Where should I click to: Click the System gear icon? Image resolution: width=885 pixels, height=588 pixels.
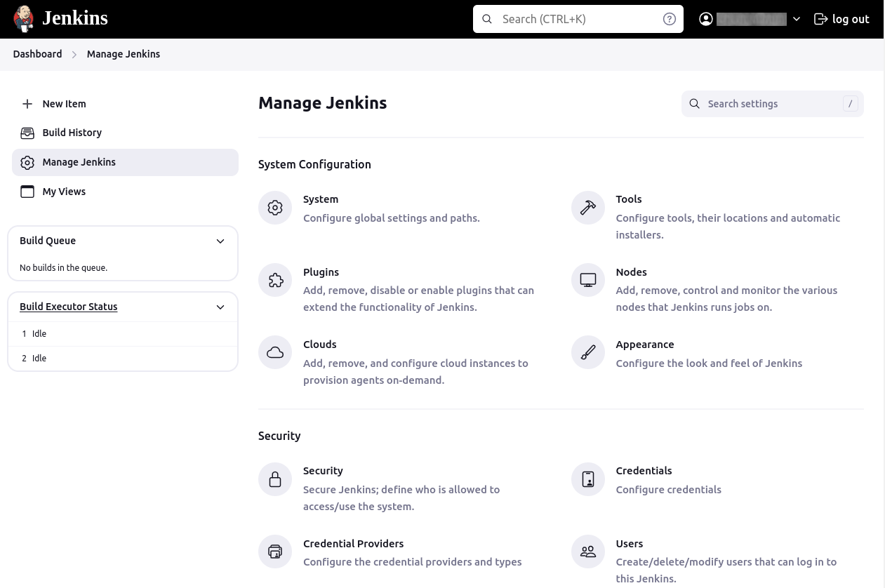(x=275, y=208)
